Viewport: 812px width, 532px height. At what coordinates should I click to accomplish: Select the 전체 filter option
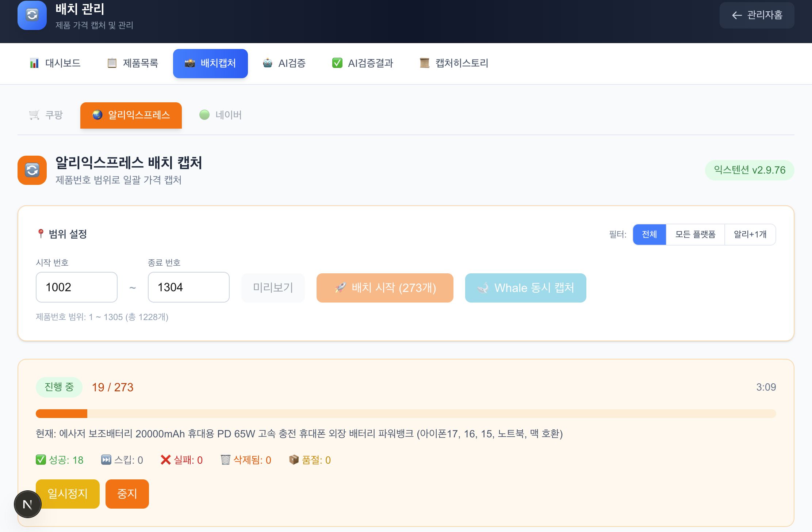coord(649,234)
